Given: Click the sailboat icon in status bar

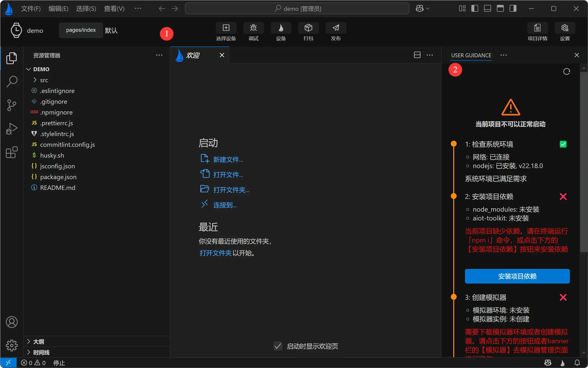Looking at the screenshot, I should click(563, 363).
